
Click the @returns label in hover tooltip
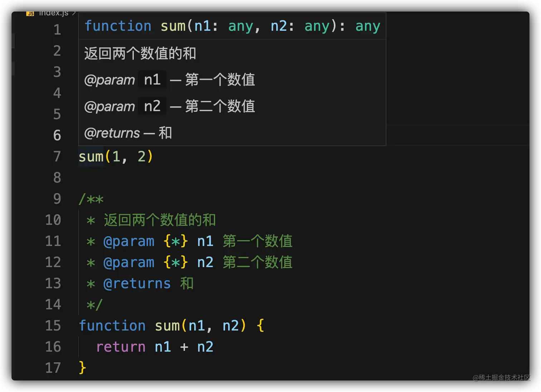point(112,133)
